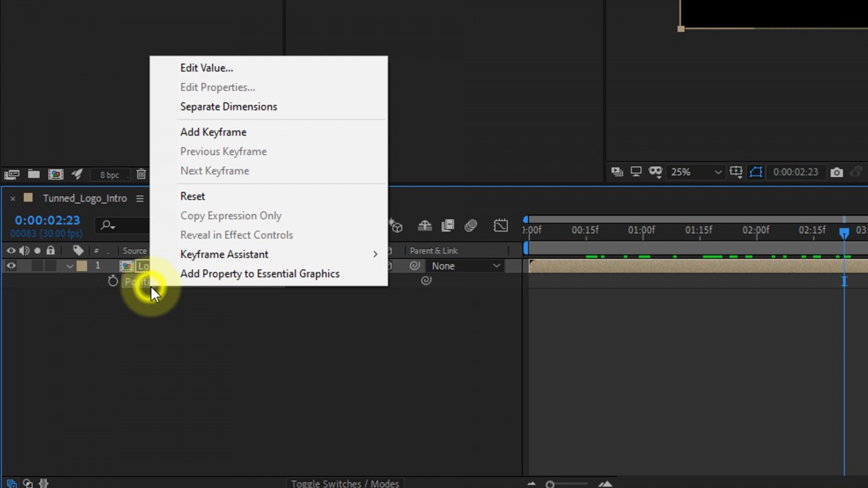Click the label tag column header

tap(78, 251)
